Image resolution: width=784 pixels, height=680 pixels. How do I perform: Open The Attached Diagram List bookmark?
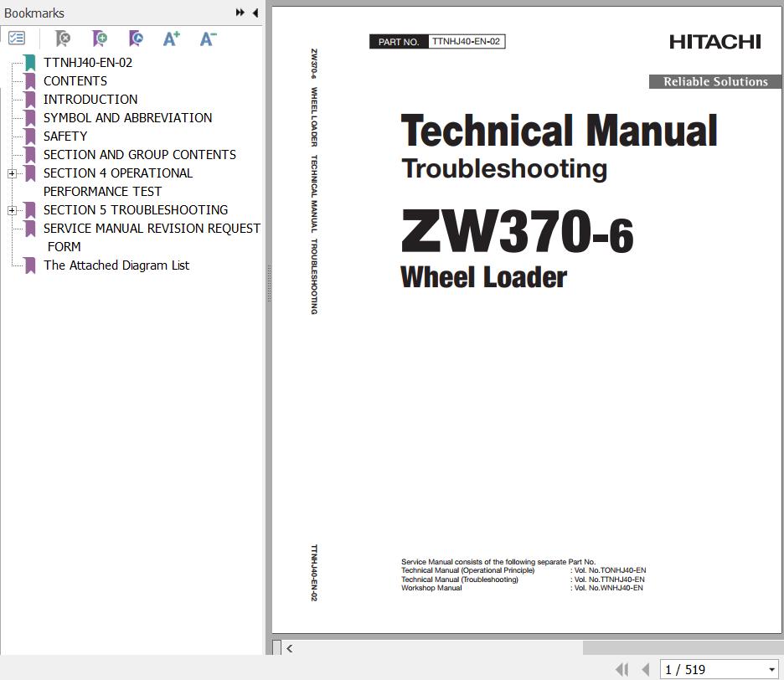pos(116,265)
